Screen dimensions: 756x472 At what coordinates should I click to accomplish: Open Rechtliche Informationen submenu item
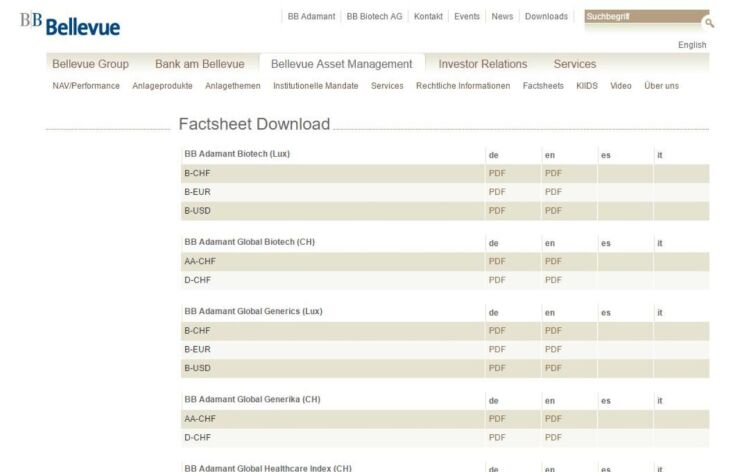(463, 86)
